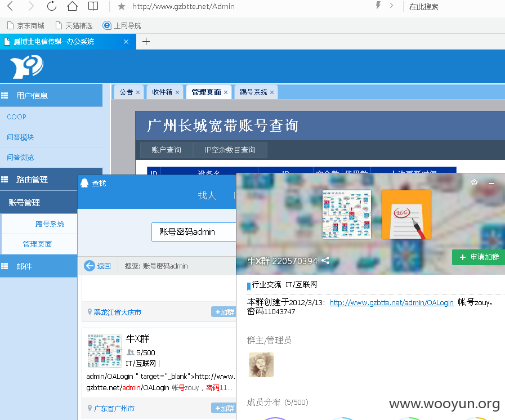This screenshot has width=505, height=420.
Task: Open 管理页面 in the sidebar
Action: coord(37,244)
